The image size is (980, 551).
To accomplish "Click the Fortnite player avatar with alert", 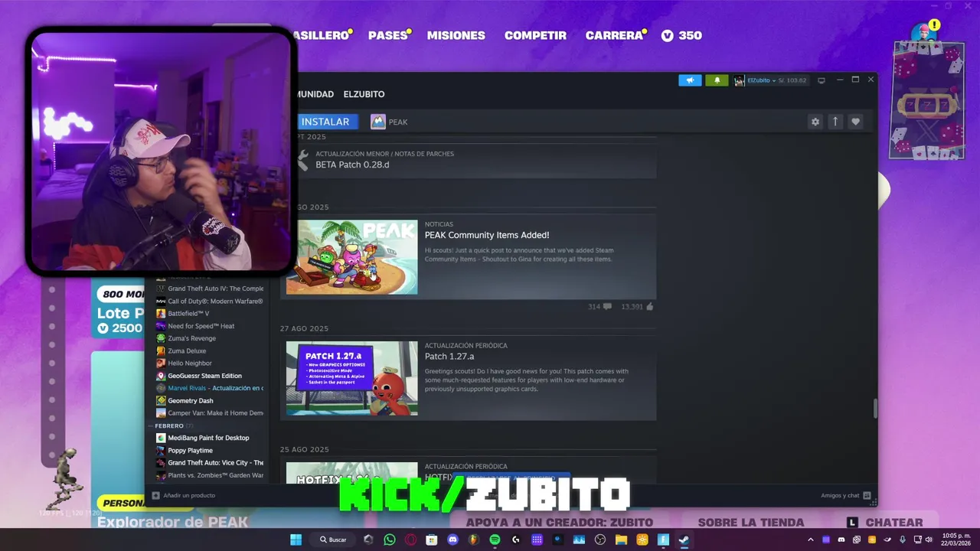I will pos(924,32).
